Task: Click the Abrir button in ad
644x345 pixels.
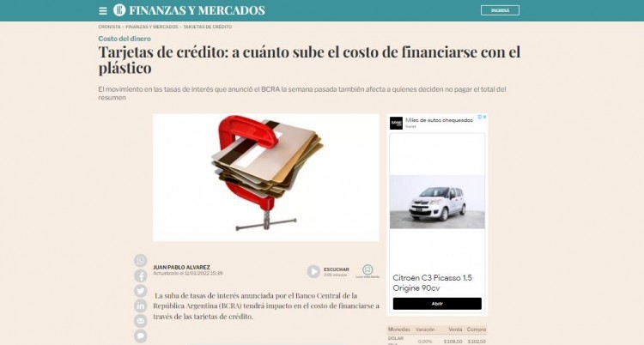Action: coord(437,304)
